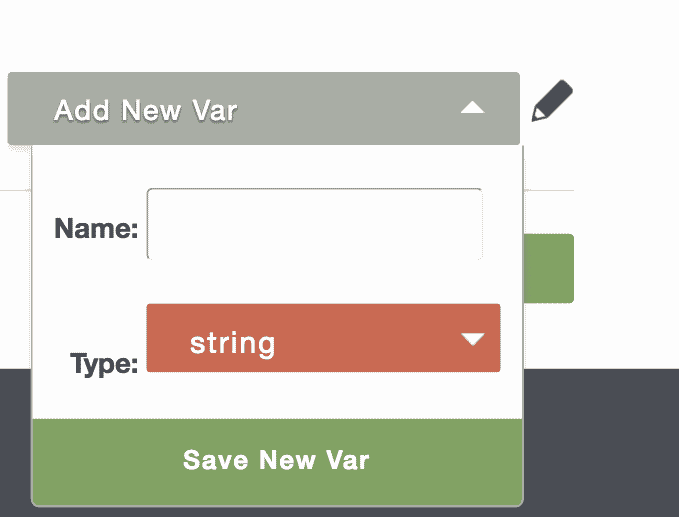Viewport: 679px width, 517px height.
Task: Click the green Save bar at panel bottom
Action: tap(277, 461)
